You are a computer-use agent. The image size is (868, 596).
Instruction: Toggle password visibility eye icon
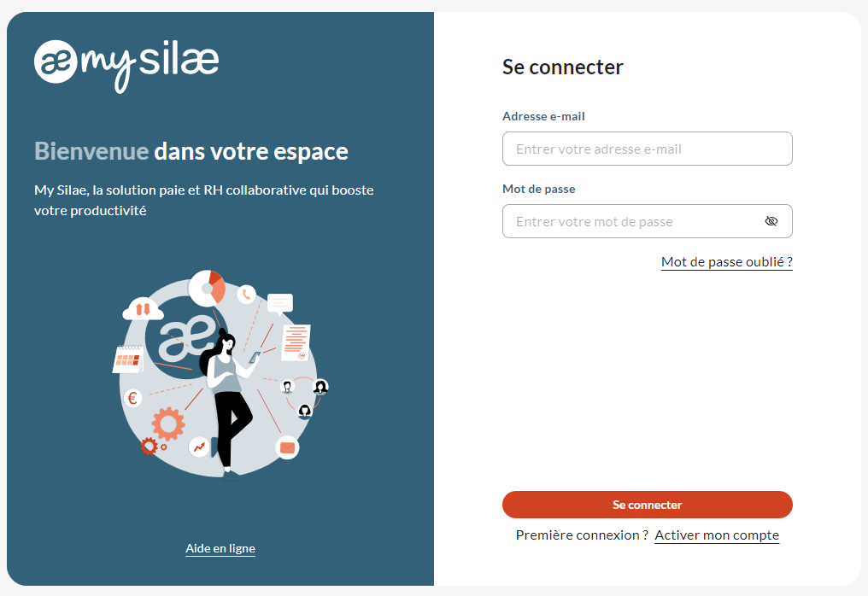[x=771, y=221]
